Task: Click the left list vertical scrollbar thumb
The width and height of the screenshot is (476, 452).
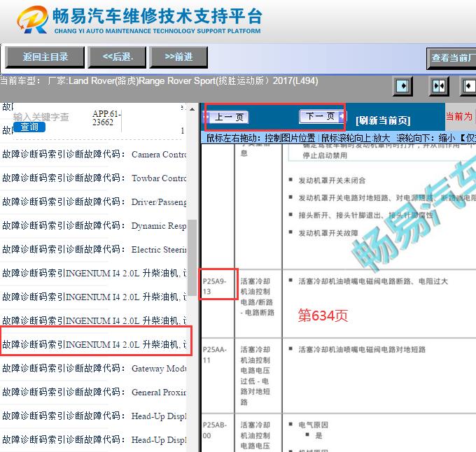Action: pyautogui.click(x=192, y=258)
